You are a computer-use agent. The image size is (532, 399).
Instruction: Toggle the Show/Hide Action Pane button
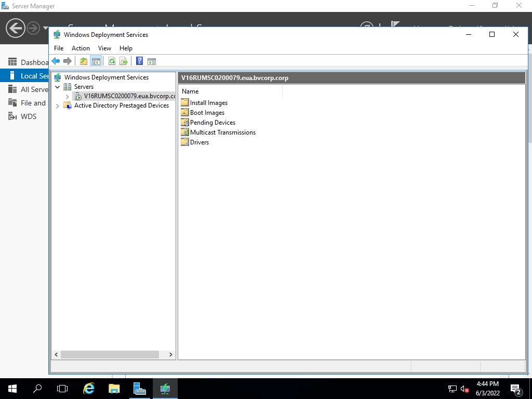152,61
